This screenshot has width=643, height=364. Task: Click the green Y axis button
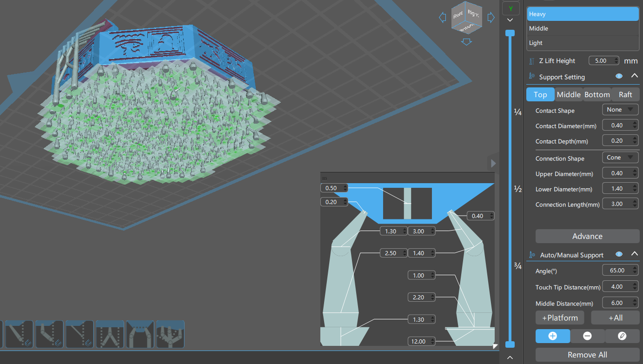click(510, 8)
